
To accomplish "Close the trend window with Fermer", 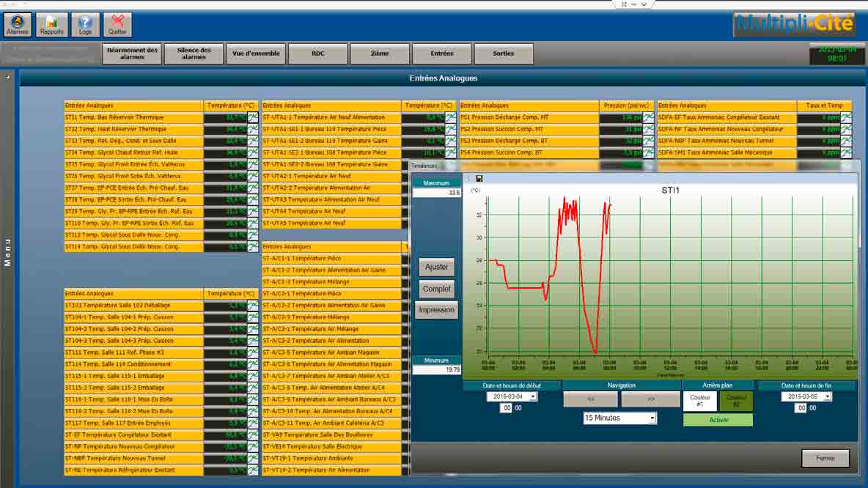I will [825, 458].
